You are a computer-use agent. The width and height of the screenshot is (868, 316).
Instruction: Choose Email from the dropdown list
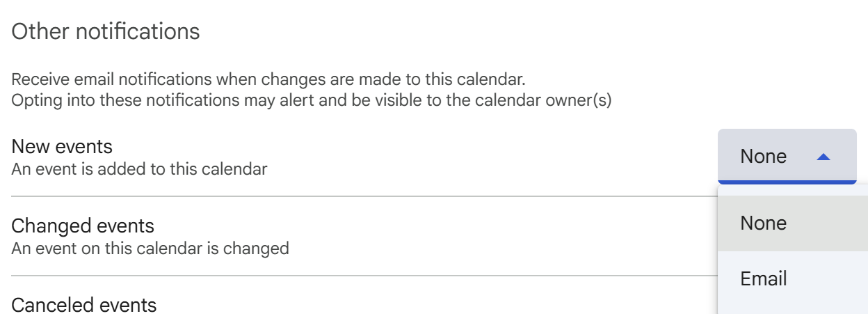pos(764,279)
